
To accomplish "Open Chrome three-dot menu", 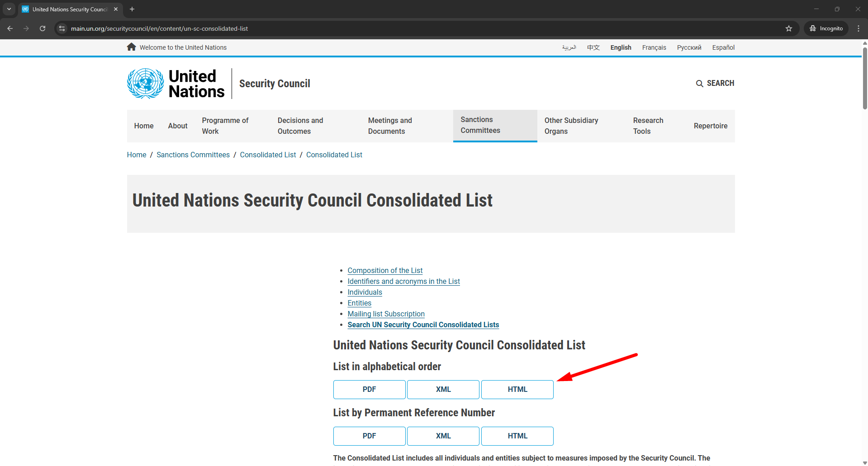I will click(859, 28).
